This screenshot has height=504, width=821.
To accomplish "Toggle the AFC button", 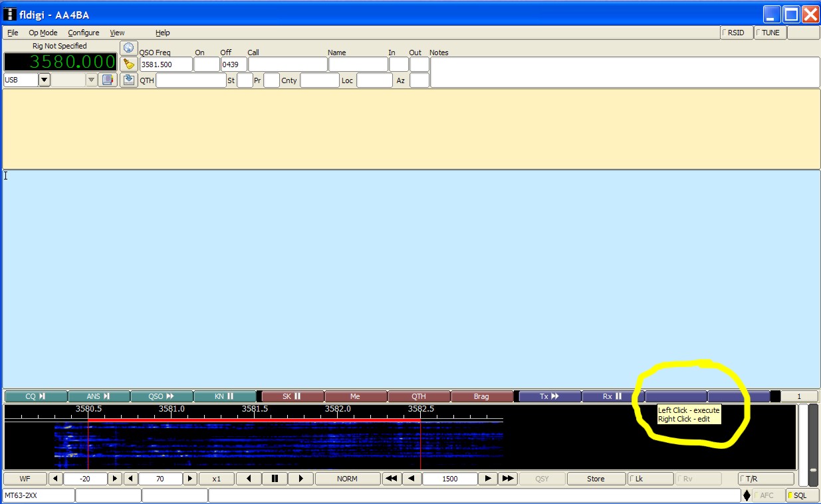I will pos(768,495).
